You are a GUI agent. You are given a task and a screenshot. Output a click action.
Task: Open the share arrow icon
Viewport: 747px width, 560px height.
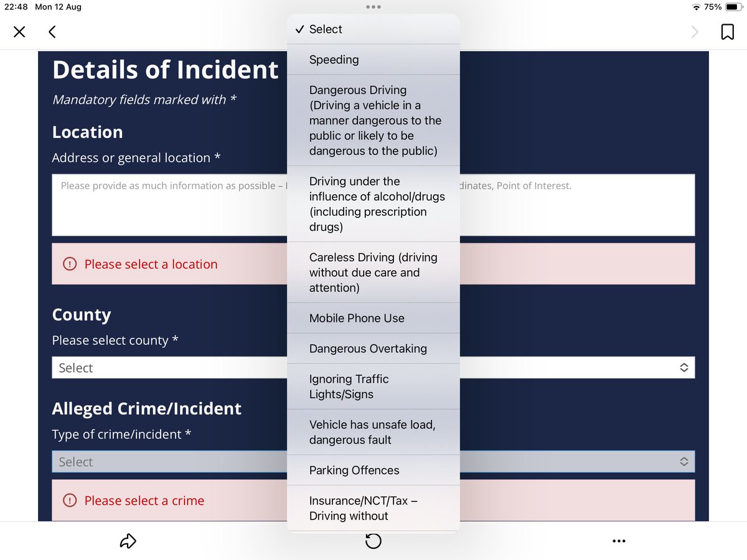pyautogui.click(x=128, y=541)
